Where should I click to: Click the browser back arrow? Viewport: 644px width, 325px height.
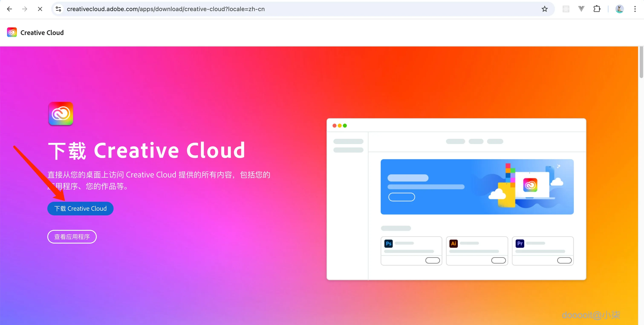[x=10, y=9]
